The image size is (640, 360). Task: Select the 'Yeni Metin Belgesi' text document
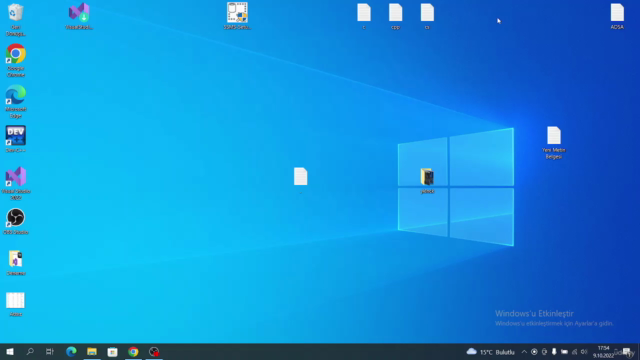pos(554,143)
